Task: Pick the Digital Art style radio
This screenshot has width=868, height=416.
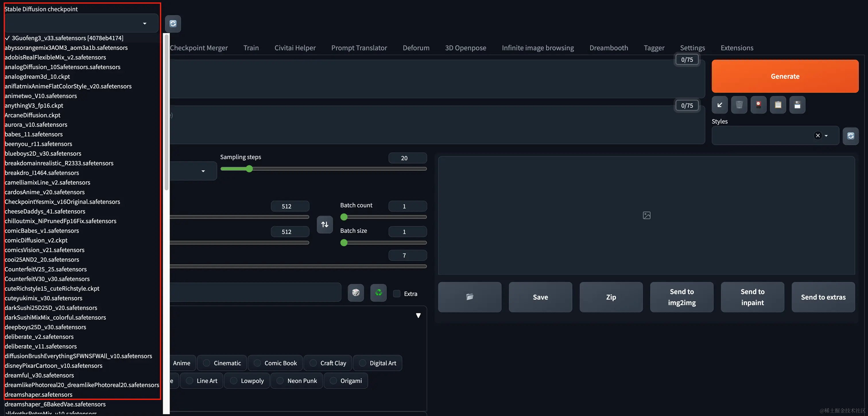Action: [378, 363]
